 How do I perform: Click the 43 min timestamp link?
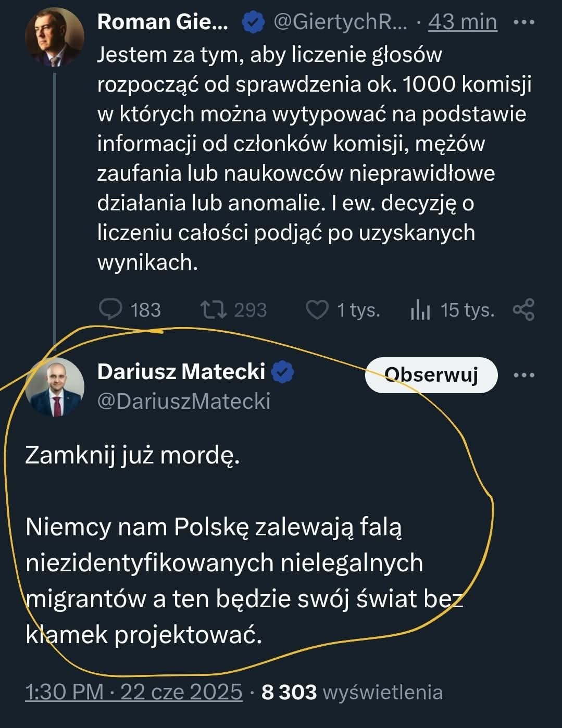pos(463,22)
